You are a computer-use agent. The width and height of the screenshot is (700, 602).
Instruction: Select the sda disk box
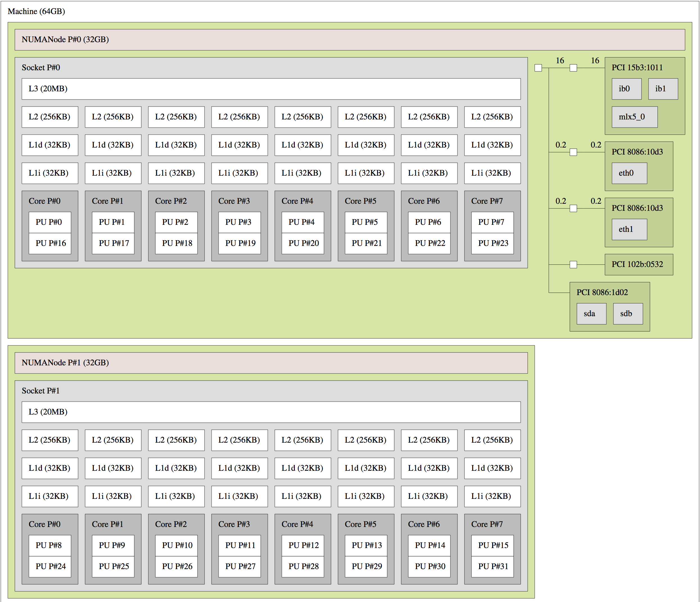point(591,313)
